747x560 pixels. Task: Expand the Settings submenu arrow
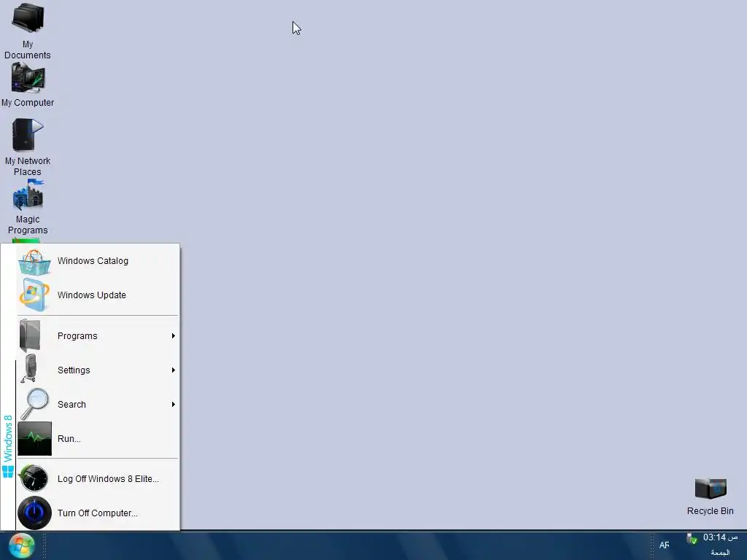click(x=174, y=370)
